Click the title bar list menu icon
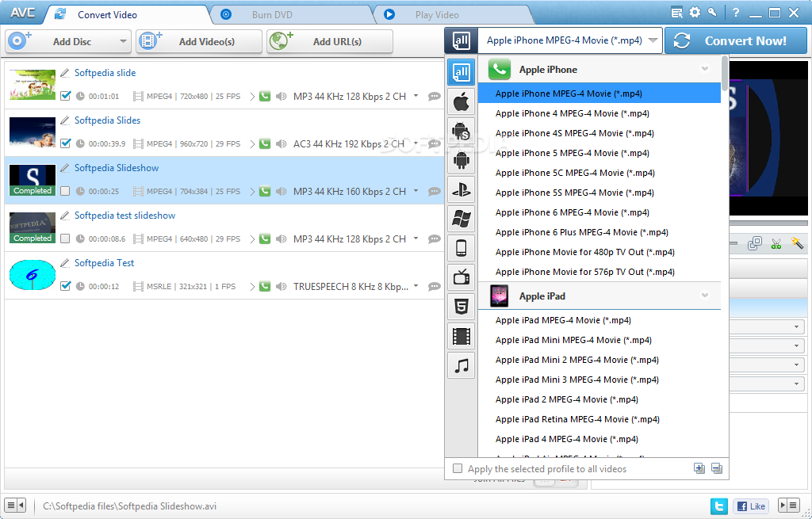The image size is (812, 519). click(676, 13)
